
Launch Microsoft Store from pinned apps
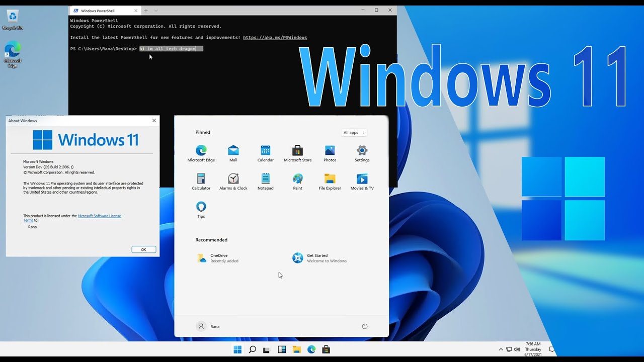(297, 153)
